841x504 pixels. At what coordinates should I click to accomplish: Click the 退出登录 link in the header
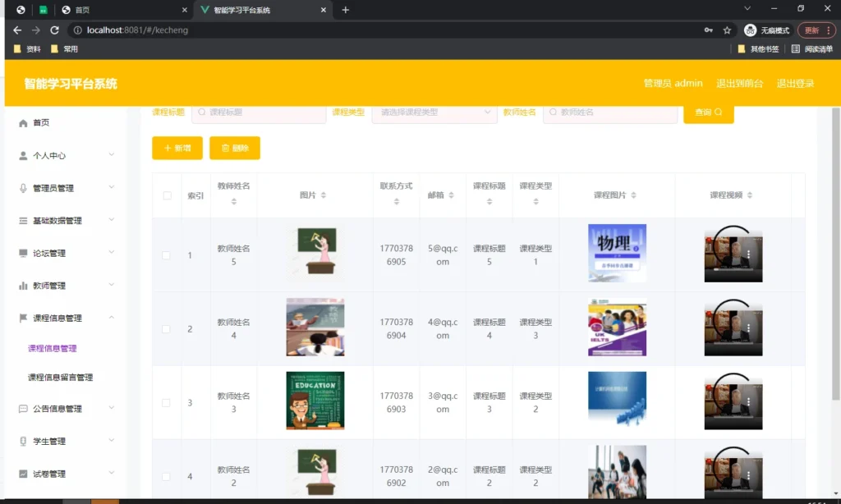pos(795,83)
